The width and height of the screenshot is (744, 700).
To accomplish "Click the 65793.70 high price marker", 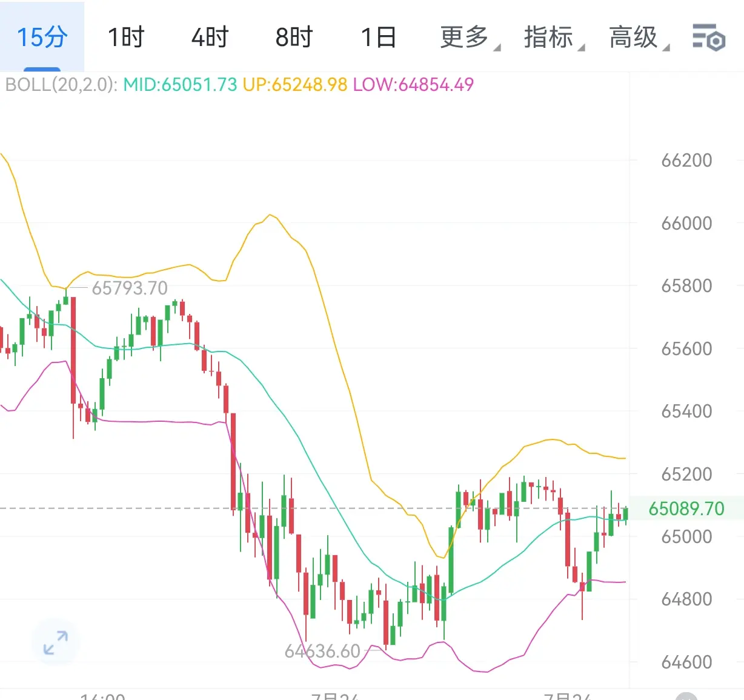I will tap(130, 288).
